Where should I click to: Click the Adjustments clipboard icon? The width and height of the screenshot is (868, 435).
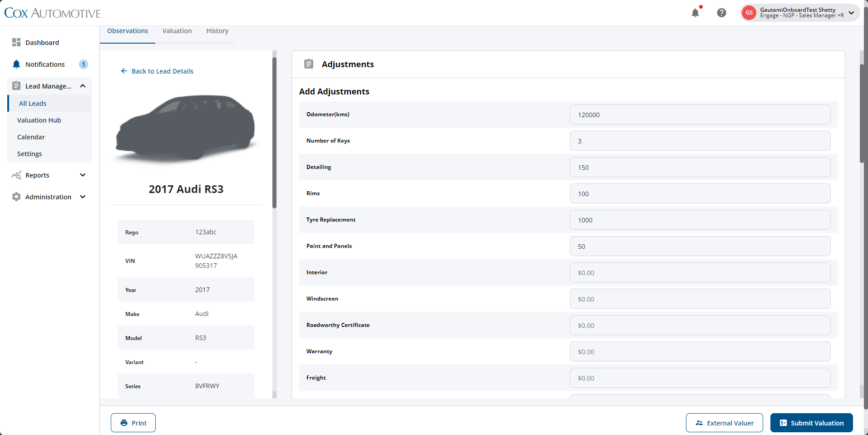(309, 64)
